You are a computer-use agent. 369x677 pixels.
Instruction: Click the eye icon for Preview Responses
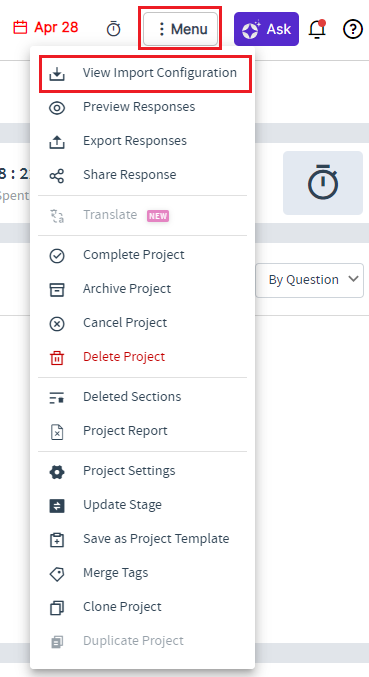tap(57, 108)
